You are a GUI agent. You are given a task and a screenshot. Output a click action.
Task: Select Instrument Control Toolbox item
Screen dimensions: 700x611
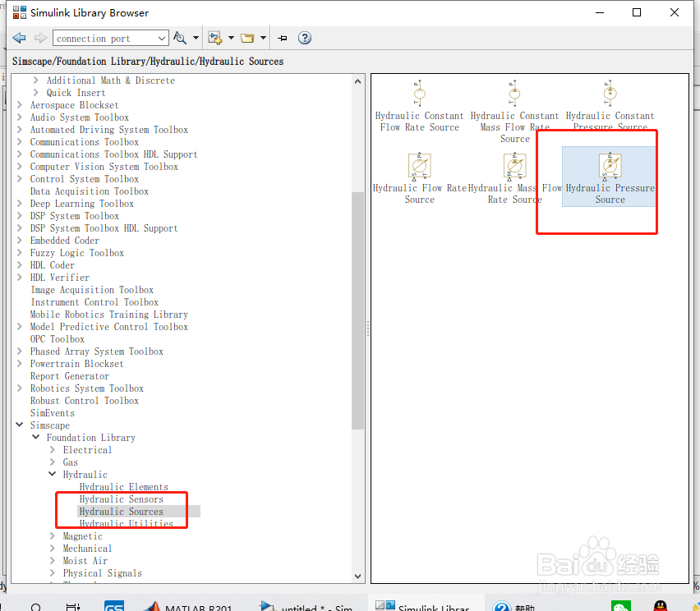point(94,302)
